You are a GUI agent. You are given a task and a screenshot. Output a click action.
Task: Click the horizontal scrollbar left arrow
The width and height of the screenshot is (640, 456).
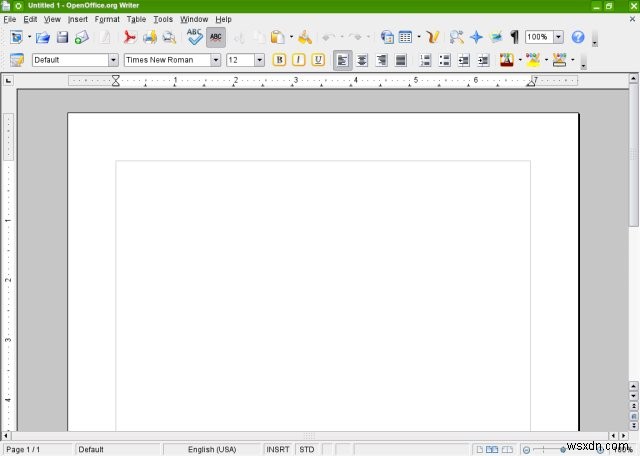(6, 436)
